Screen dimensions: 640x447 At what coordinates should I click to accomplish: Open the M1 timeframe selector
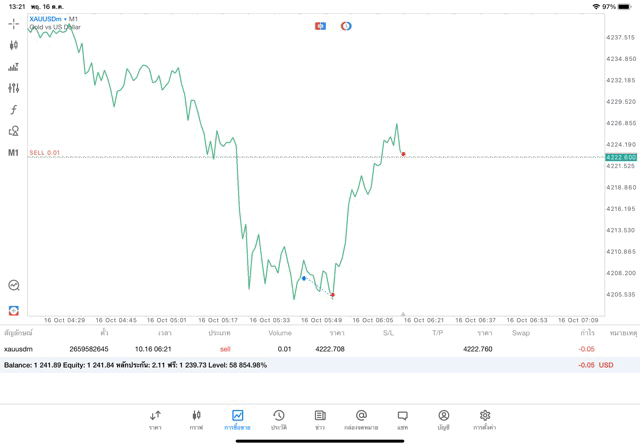pyautogui.click(x=14, y=153)
